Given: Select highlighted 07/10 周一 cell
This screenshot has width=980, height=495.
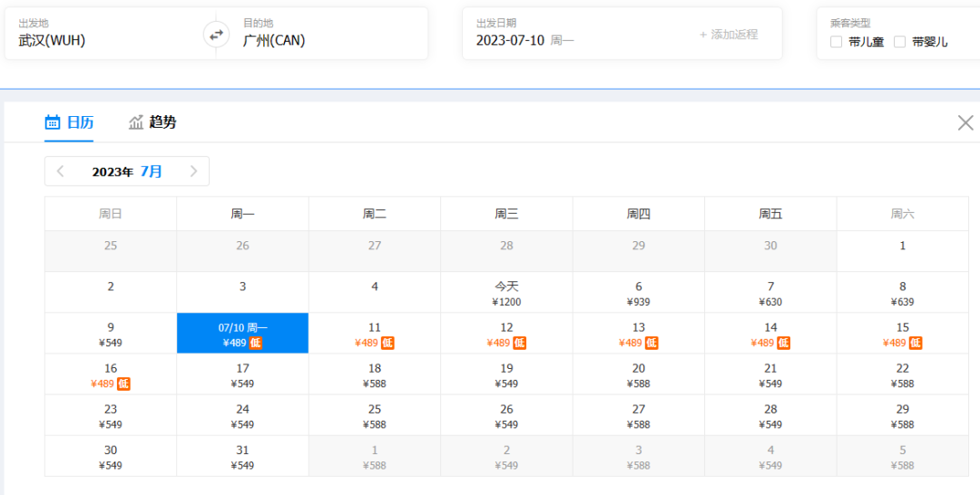Looking at the screenshot, I should coord(242,334).
